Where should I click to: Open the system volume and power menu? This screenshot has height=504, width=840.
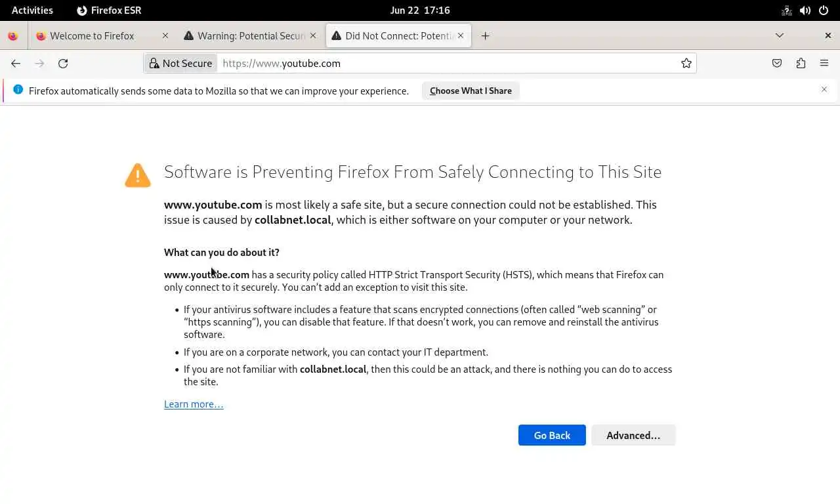pyautogui.click(x=805, y=10)
